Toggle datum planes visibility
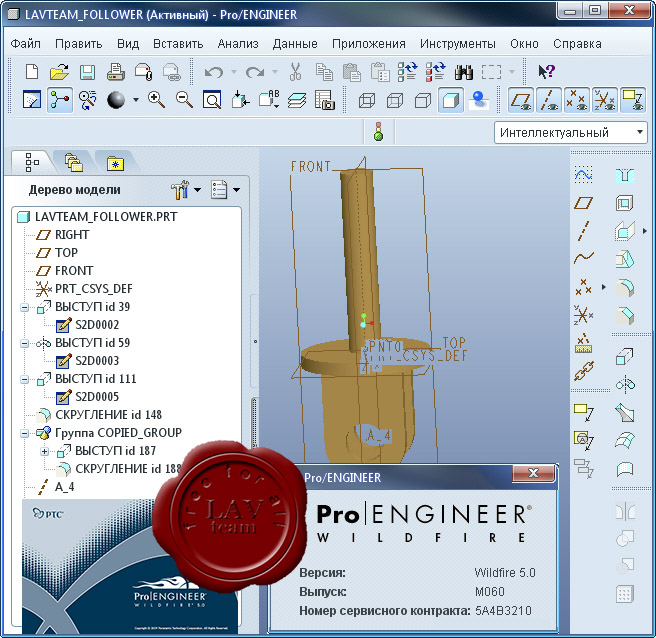Image resolution: width=656 pixels, height=638 pixels. tap(521, 100)
